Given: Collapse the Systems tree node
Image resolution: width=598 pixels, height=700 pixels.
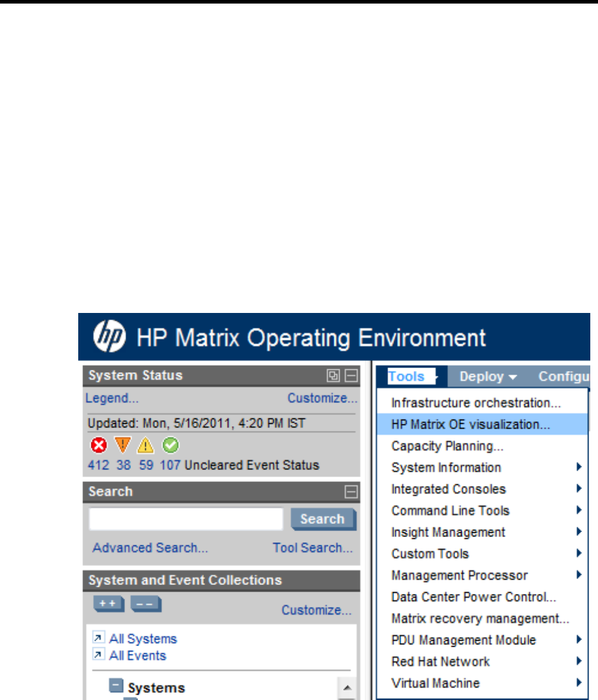Looking at the screenshot, I should point(116,685).
